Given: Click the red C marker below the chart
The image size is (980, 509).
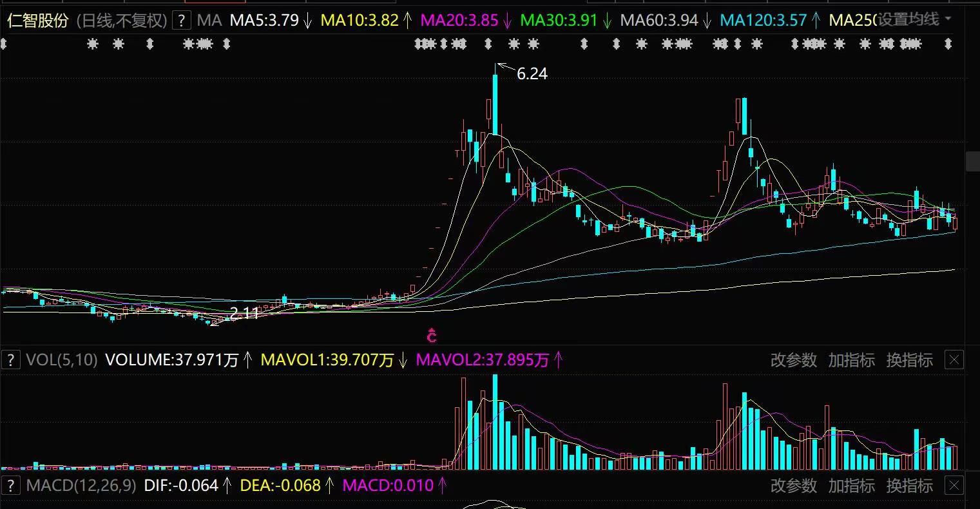Looking at the screenshot, I should pyautogui.click(x=432, y=336).
